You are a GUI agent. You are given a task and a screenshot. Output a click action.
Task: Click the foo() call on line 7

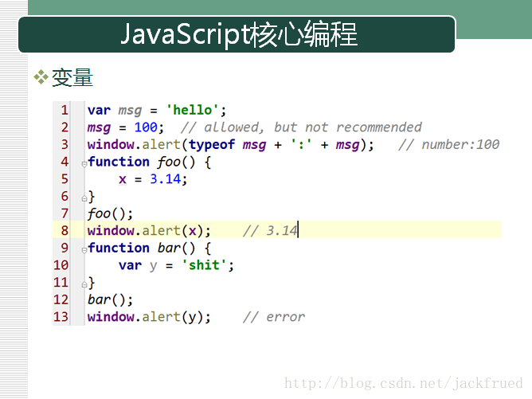tap(110, 213)
